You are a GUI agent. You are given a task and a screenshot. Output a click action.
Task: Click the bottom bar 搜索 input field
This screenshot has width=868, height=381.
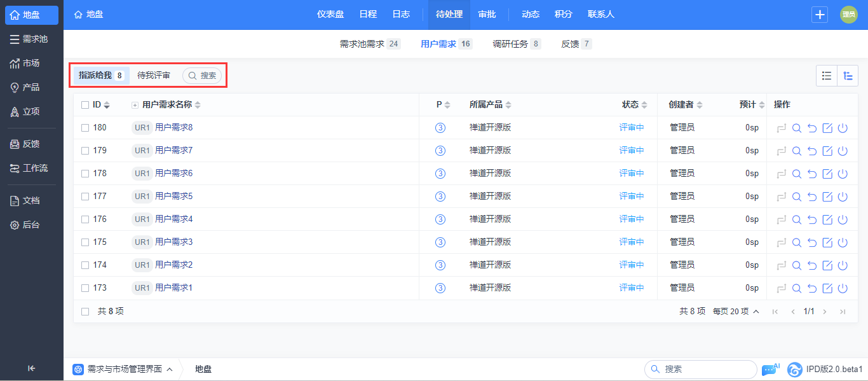[x=700, y=369]
